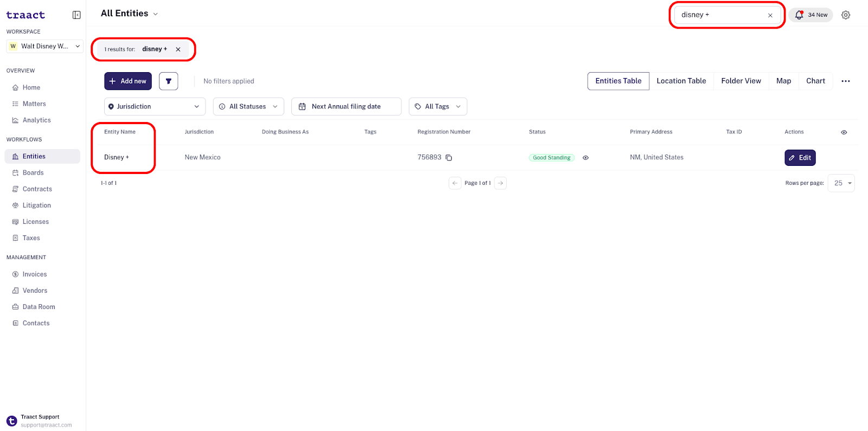
Task: Click Jurisdiction column header
Action: [x=199, y=132]
